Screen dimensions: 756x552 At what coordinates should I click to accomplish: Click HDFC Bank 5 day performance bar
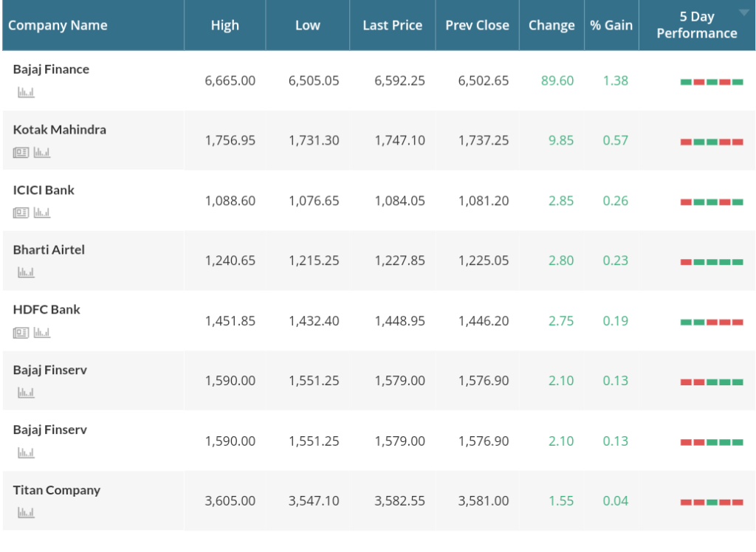pyautogui.click(x=712, y=322)
